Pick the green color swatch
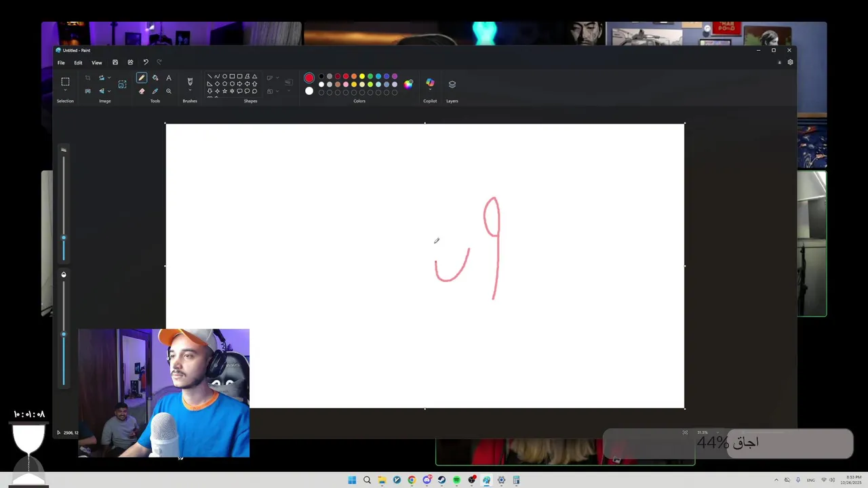Viewport: 868px width, 488px height. pyautogui.click(x=370, y=77)
